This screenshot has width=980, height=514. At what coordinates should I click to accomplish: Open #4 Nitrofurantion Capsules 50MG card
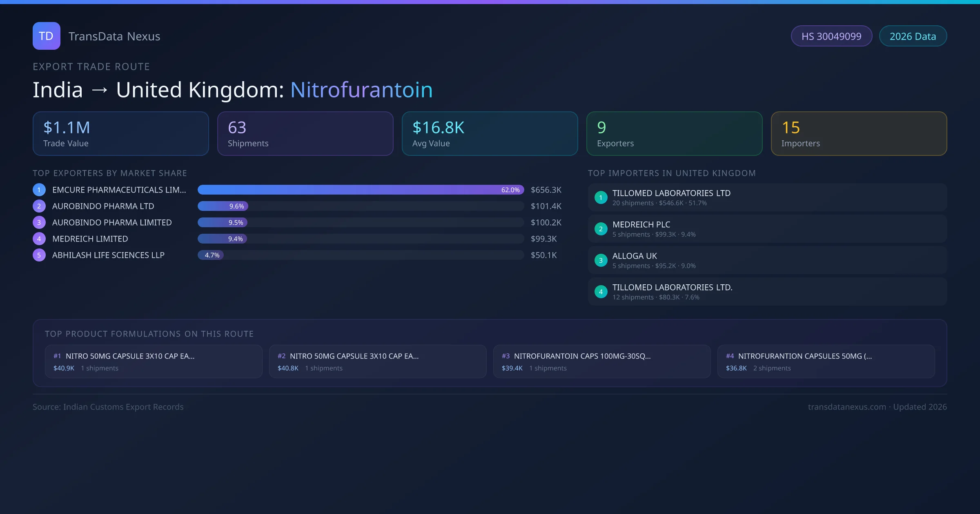coord(826,361)
